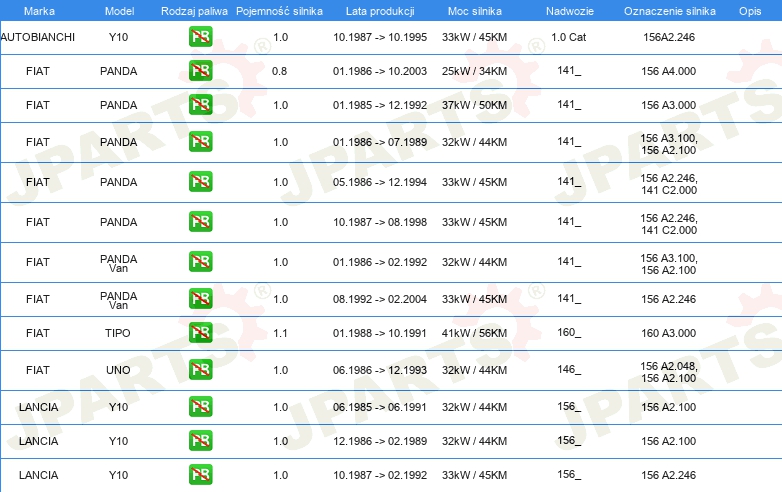
Task: Select engine code 156 A4.000
Action: pos(669,71)
